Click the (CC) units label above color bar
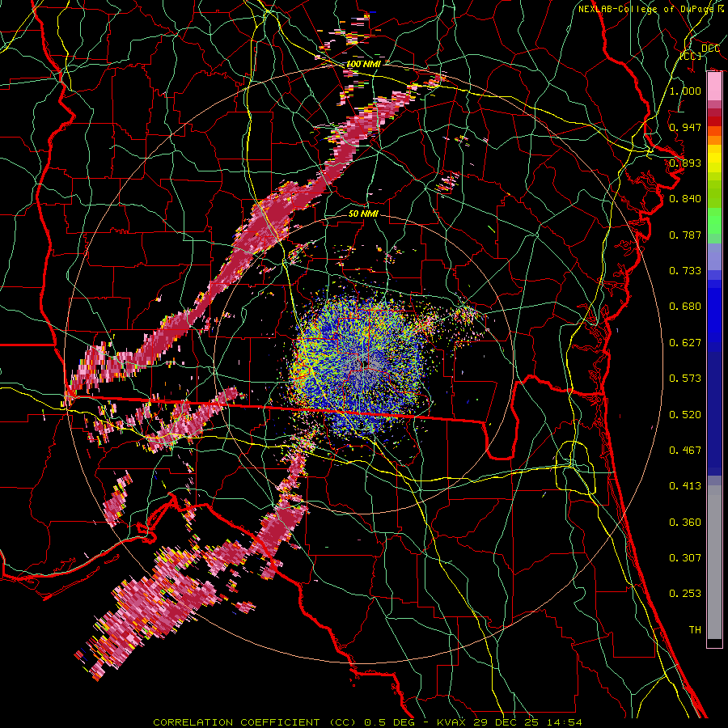The height and width of the screenshot is (728, 728). 691,56
